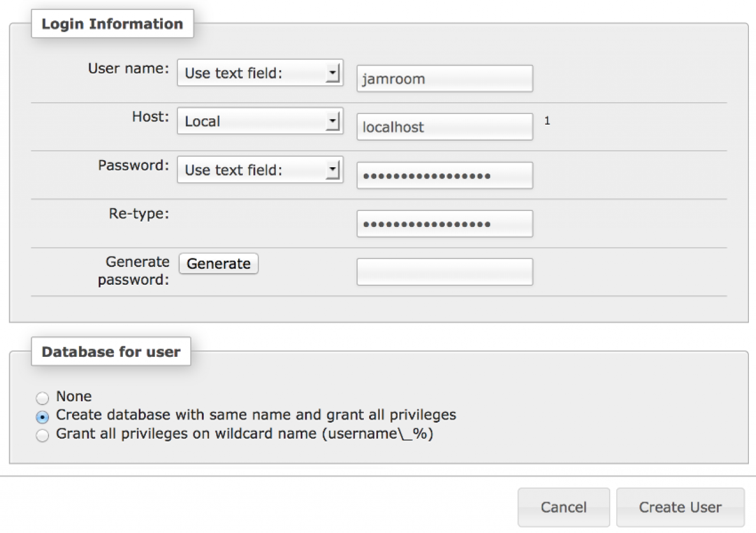The height and width of the screenshot is (533, 756).
Task: Choose Create database with same name option
Action: coord(43,417)
